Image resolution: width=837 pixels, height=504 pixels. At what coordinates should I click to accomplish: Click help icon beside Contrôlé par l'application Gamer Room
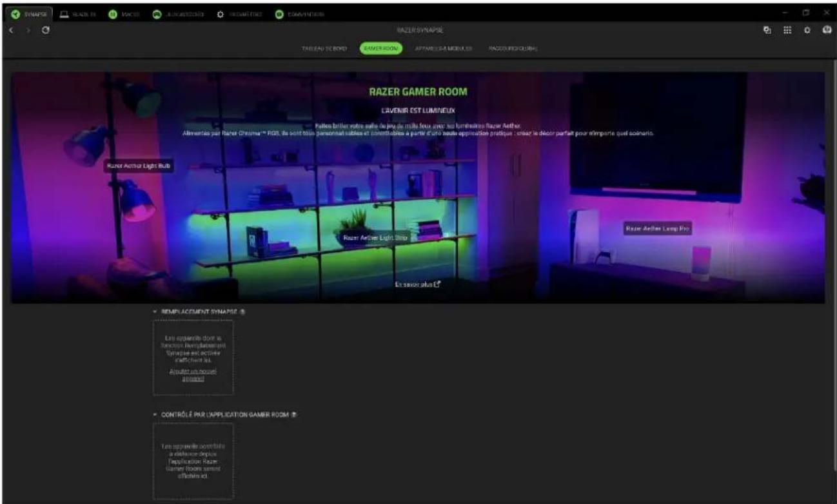click(295, 414)
